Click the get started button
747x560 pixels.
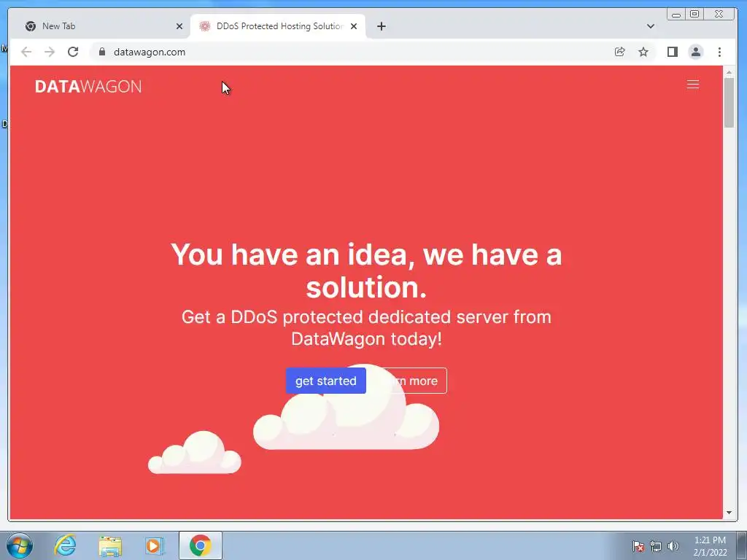(326, 381)
